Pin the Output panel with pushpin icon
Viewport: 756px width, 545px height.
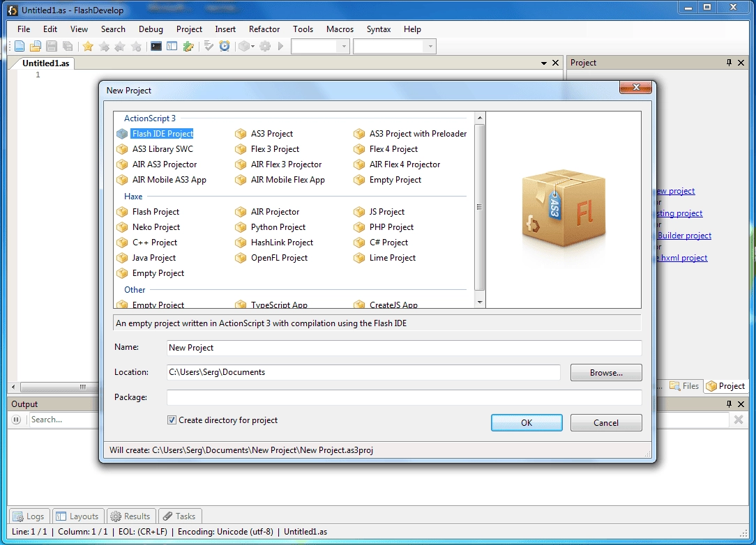pyautogui.click(x=729, y=404)
